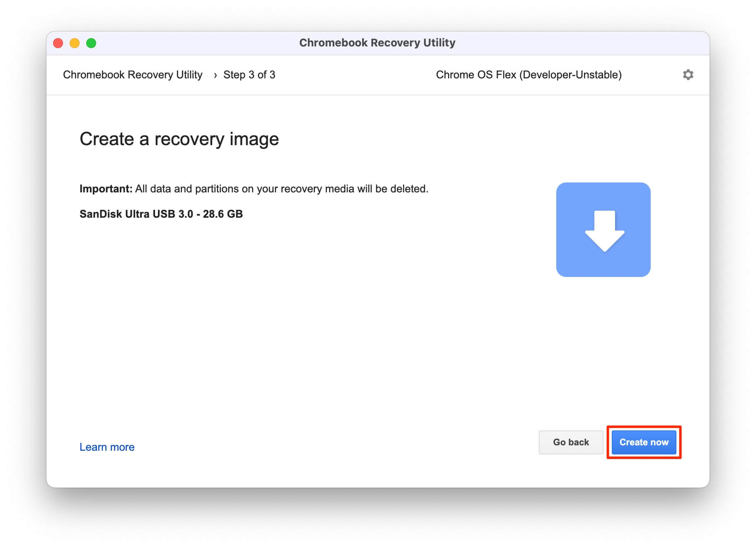Screen dimensions: 756x549
Task: Click the yellow minimize traffic light button
Action: click(75, 43)
